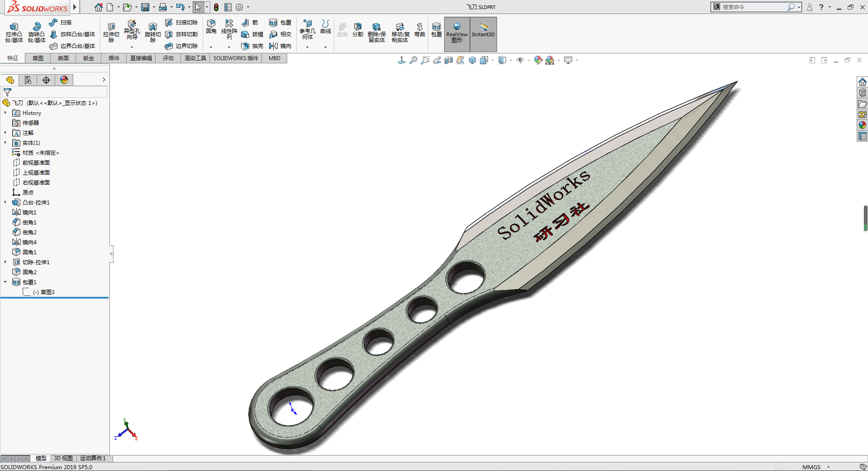Expand the 注解 annotations node

(x=5, y=133)
